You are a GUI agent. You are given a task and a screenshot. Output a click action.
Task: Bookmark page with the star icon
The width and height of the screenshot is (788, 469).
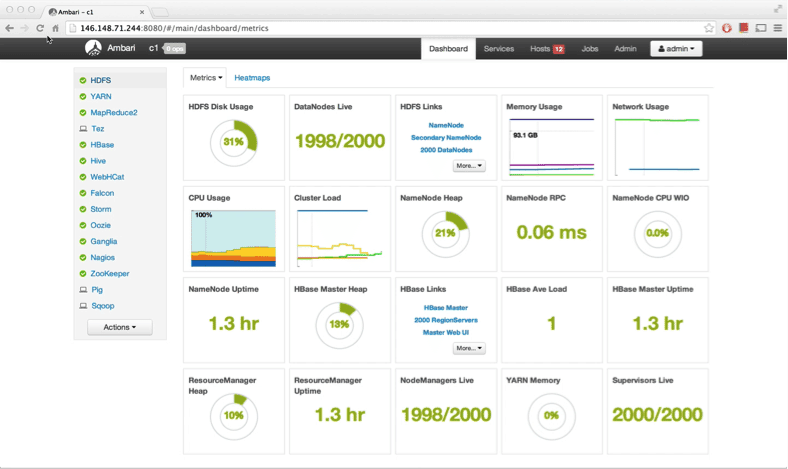coord(709,28)
